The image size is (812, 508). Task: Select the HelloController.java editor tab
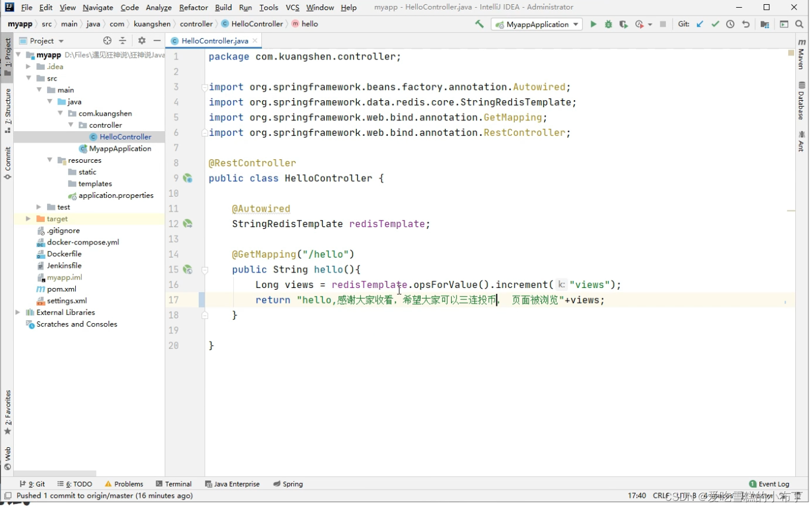(x=214, y=41)
